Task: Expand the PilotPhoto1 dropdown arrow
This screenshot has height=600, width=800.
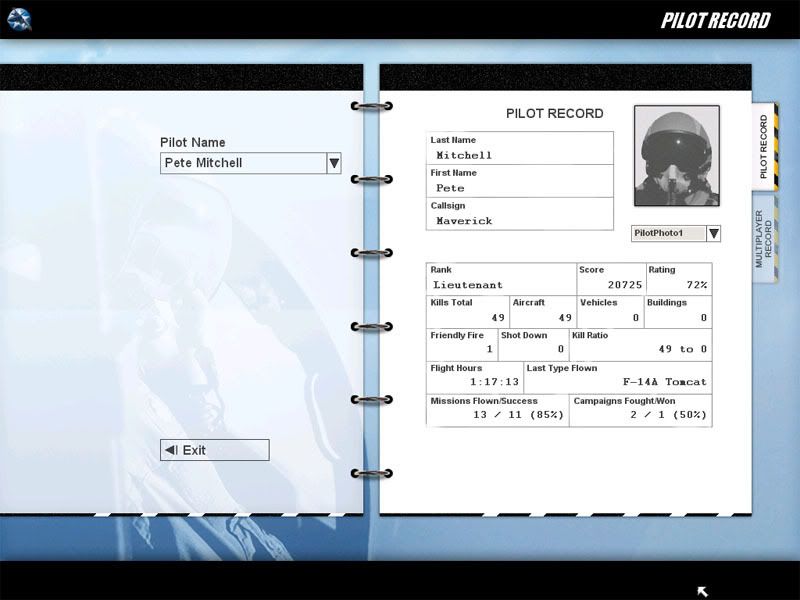Action: point(714,234)
